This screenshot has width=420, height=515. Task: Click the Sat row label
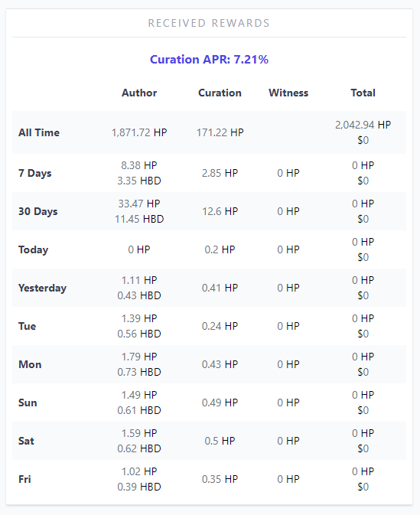click(26, 441)
